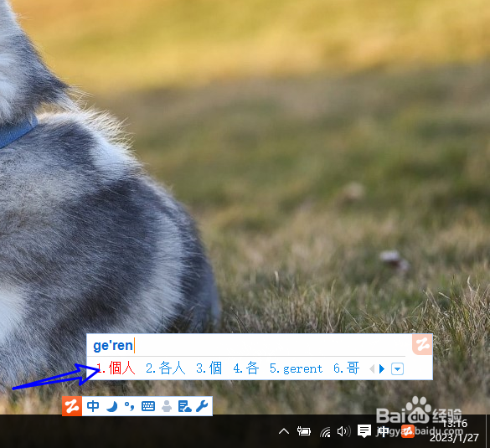The height and width of the screenshot is (448, 490).
Task: Open the action center notification icon
Action: click(x=364, y=431)
